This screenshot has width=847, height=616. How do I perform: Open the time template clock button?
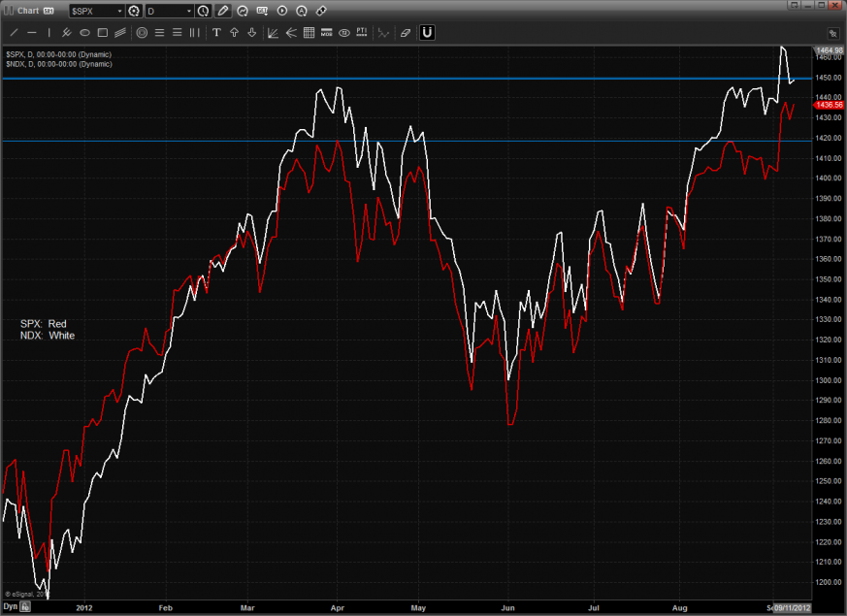click(x=203, y=11)
